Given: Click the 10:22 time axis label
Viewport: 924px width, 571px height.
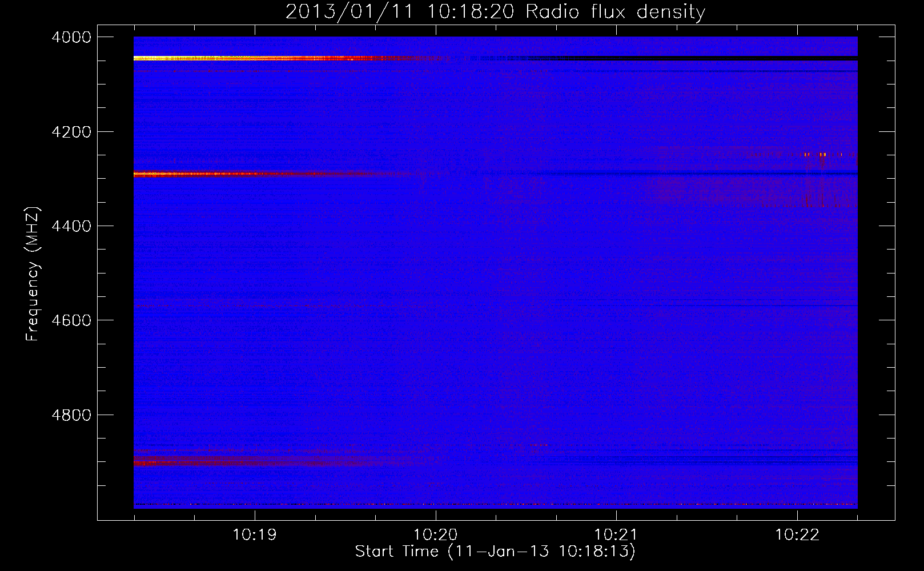Looking at the screenshot, I should [797, 535].
